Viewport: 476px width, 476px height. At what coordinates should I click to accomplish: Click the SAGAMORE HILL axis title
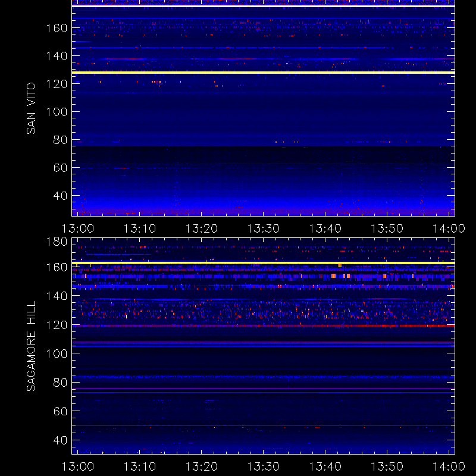(31, 346)
